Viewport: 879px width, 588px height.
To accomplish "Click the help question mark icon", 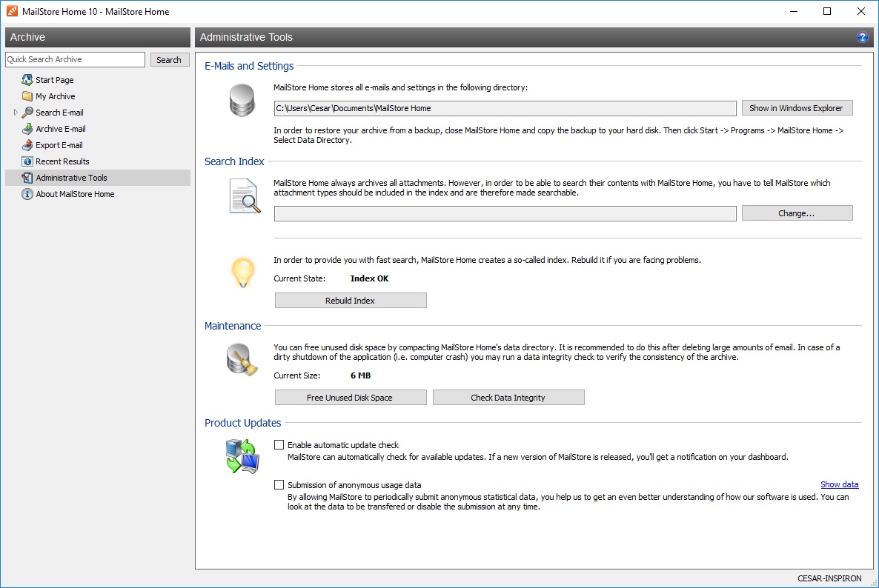I will pyautogui.click(x=862, y=36).
